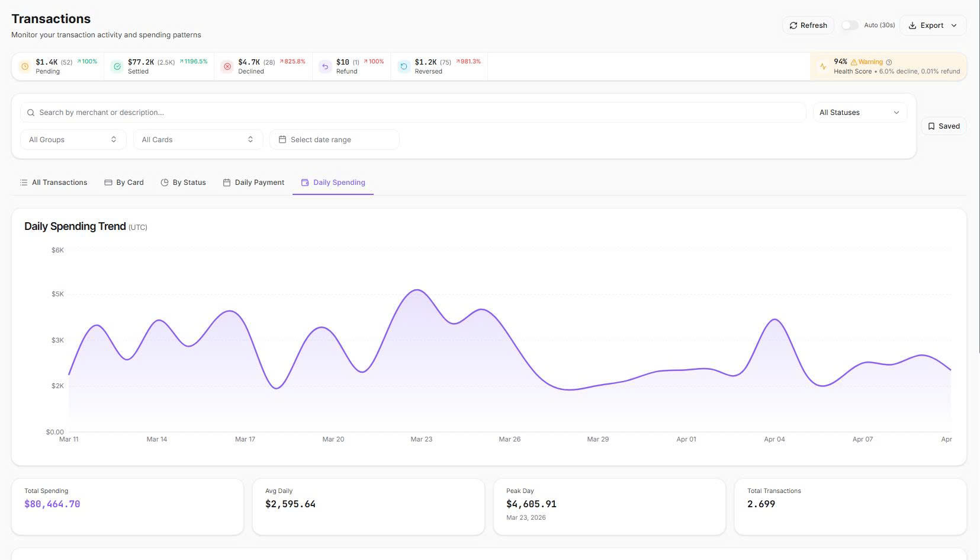The height and width of the screenshot is (560, 980).
Task: Click the Settled checkmark icon
Action: pos(117,66)
